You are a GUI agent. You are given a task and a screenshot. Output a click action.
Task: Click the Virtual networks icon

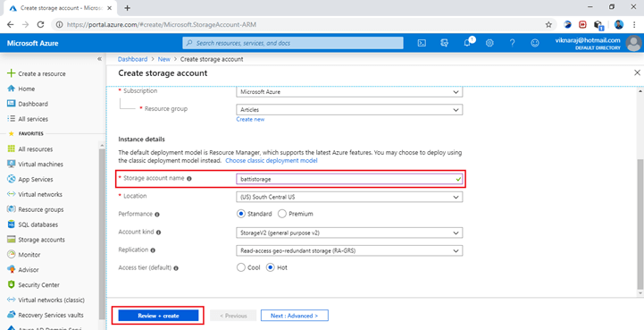point(12,194)
